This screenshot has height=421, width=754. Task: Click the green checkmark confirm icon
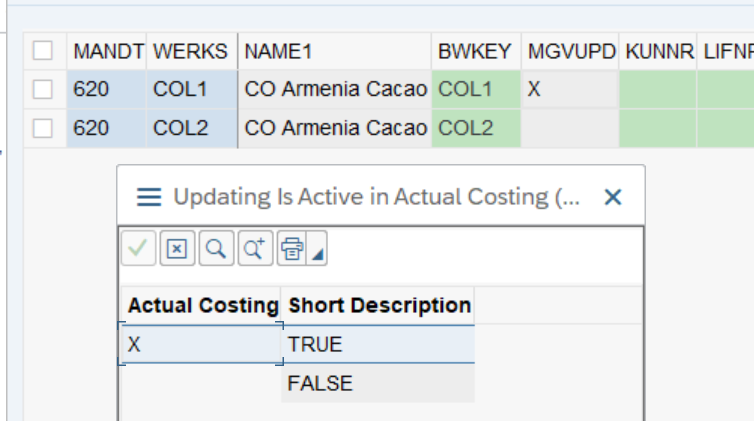(139, 249)
